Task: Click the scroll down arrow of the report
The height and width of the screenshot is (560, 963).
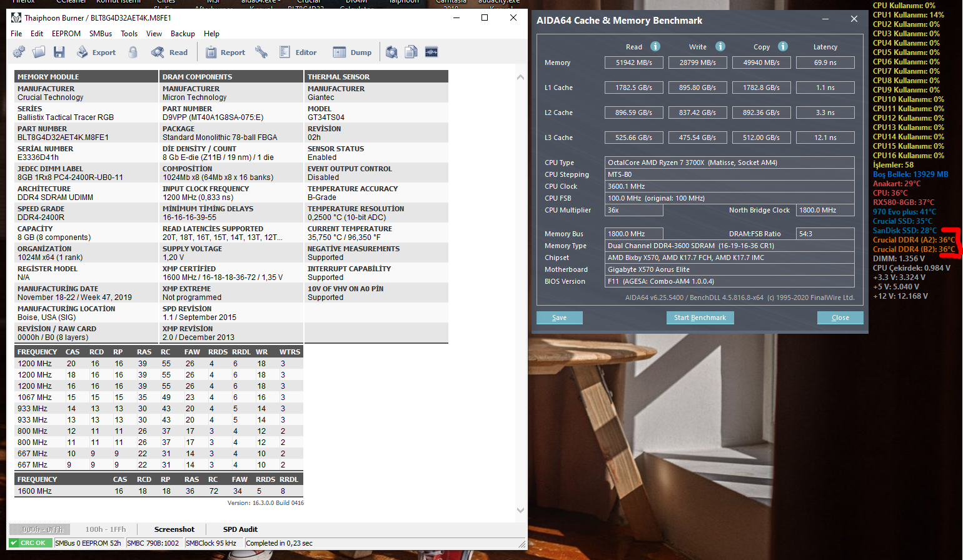Action: coord(520,511)
